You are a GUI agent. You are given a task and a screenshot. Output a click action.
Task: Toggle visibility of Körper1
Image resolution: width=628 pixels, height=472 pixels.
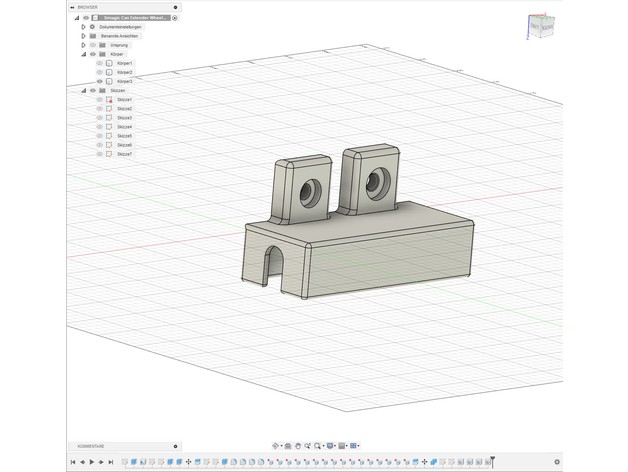[100, 63]
